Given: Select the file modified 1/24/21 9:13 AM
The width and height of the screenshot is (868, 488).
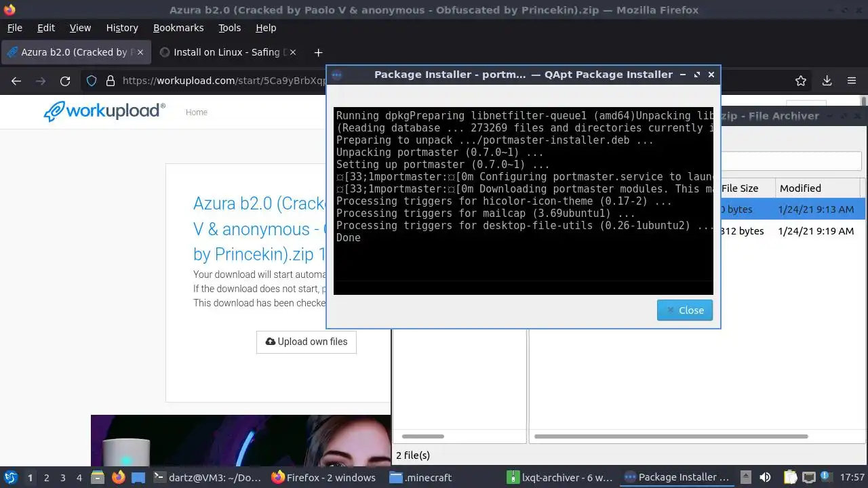Looking at the screenshot, I should click(x=792, y=209).
